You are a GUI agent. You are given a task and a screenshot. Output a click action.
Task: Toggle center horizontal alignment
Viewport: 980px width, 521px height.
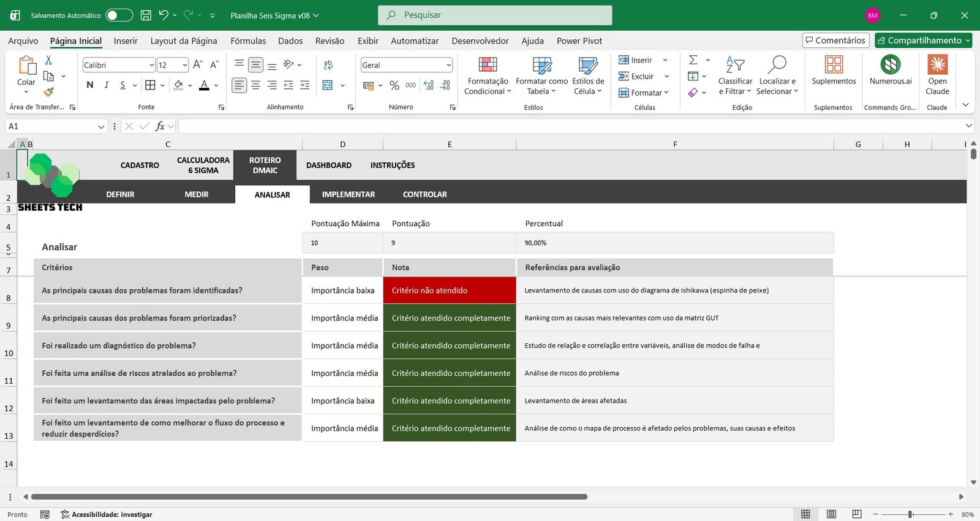point(255,85)
